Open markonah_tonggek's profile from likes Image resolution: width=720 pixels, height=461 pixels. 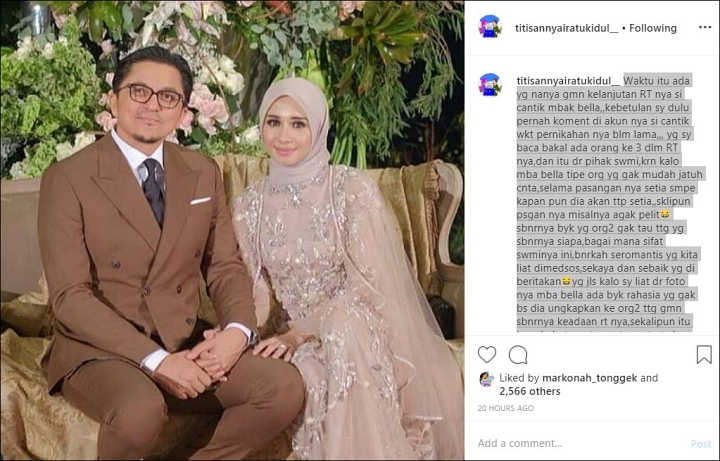tap(589, 378)
